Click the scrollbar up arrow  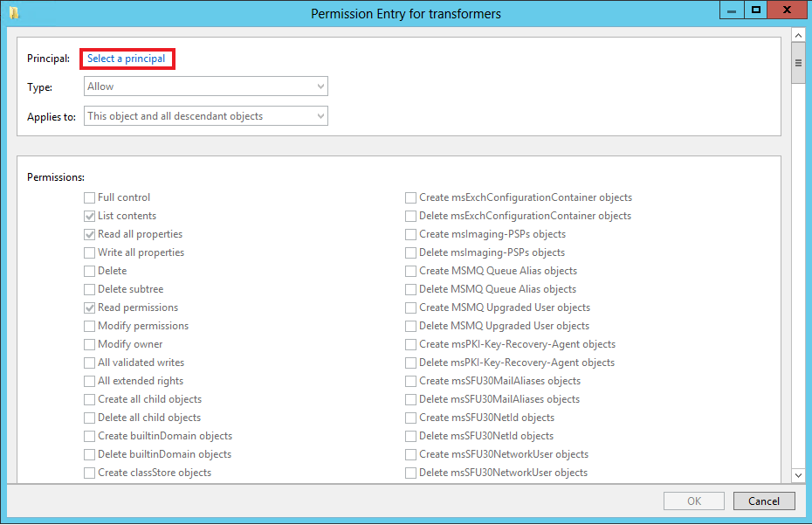(798, 35)
